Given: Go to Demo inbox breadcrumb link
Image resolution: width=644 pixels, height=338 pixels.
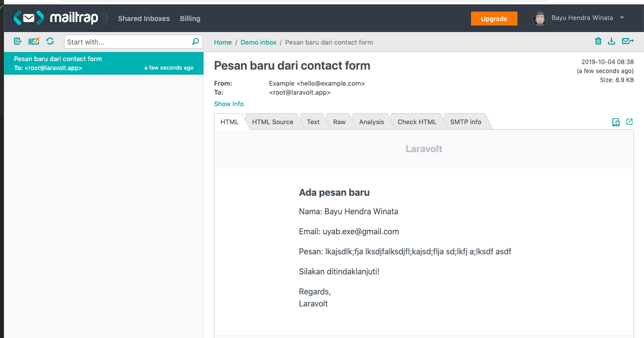Looking at the screenshot, I should 258,43.
